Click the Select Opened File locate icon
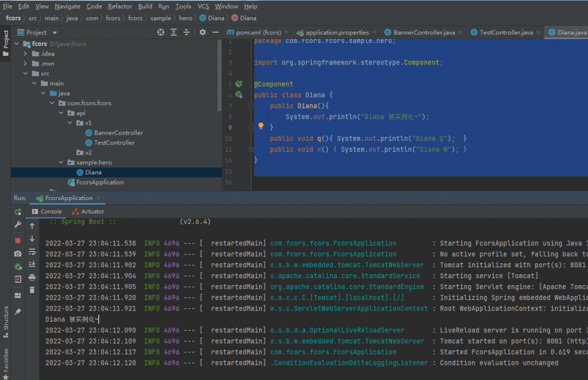 click(x=161, y=32)
